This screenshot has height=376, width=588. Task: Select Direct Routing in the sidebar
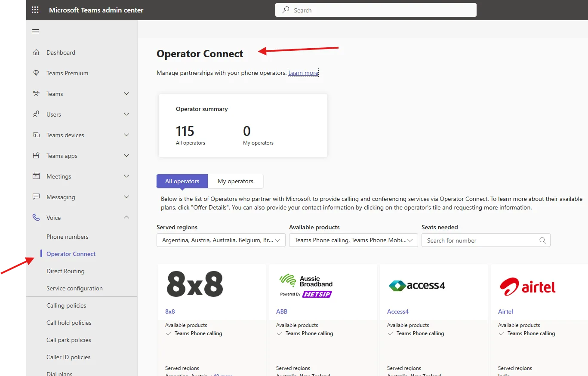[65, 271]
